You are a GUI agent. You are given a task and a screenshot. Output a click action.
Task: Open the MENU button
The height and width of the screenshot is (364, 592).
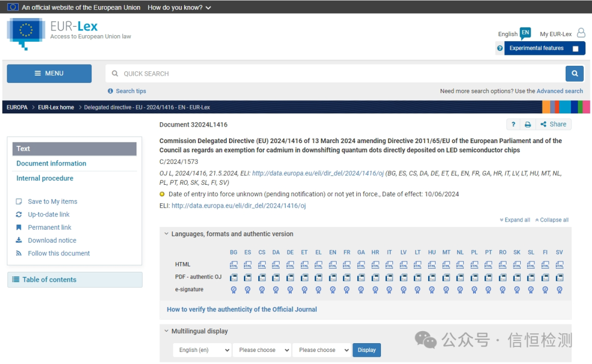tap(49, 73)
